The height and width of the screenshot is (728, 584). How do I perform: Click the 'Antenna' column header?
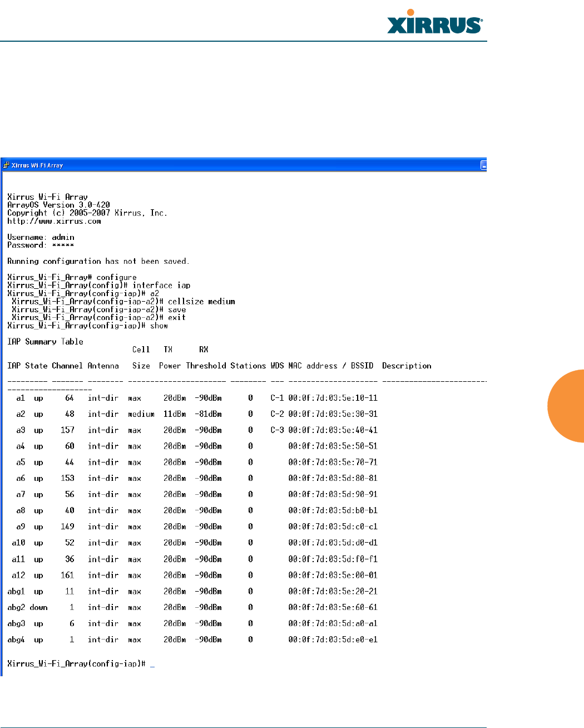coord(103,366)
